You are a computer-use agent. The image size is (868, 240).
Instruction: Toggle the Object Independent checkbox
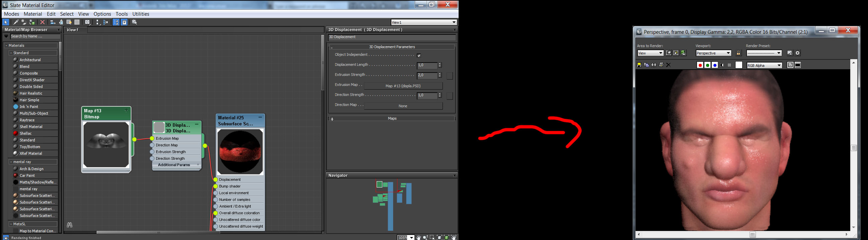point(419,55)
